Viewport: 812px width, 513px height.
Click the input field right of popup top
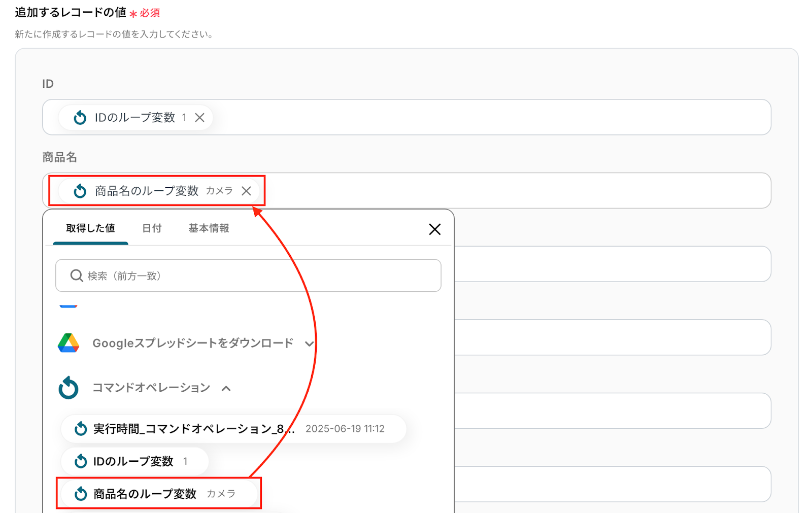pos(613,264)
